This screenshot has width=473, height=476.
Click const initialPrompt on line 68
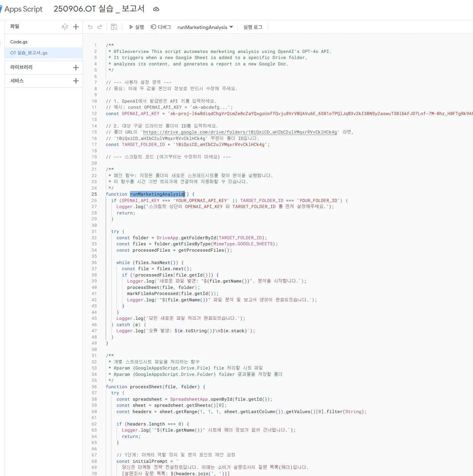[x=142, y=461]
